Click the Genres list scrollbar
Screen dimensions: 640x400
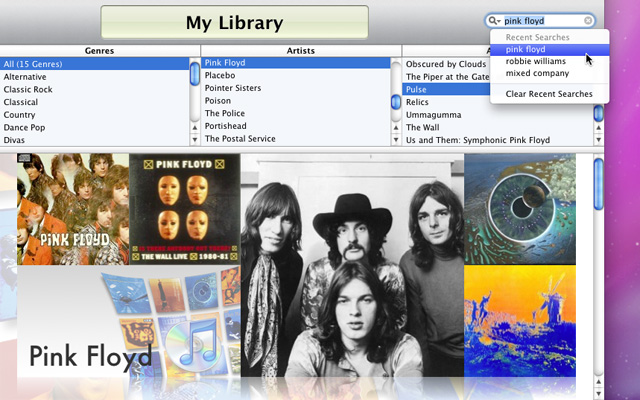click(x=194, y=100)
